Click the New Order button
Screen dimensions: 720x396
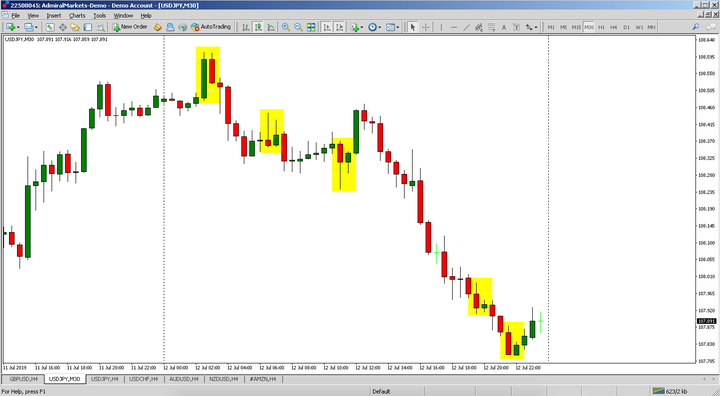coord(130,27)
